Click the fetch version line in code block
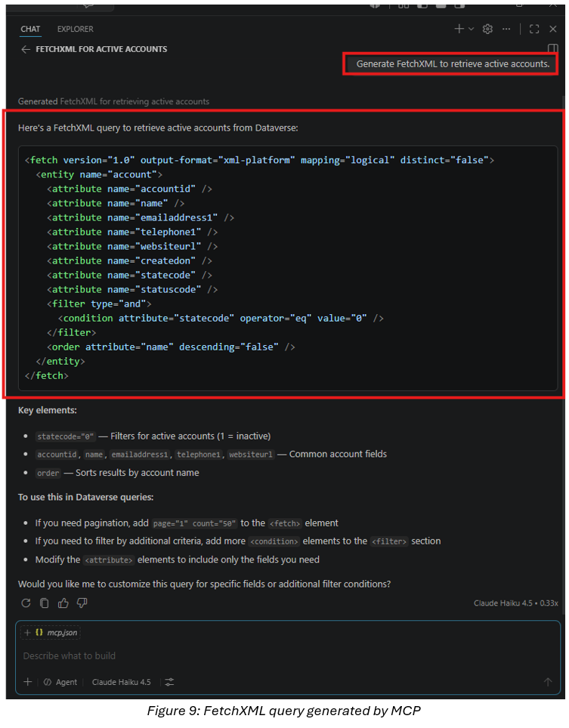This screenshot has width=569, height=728. coord(259,160)
